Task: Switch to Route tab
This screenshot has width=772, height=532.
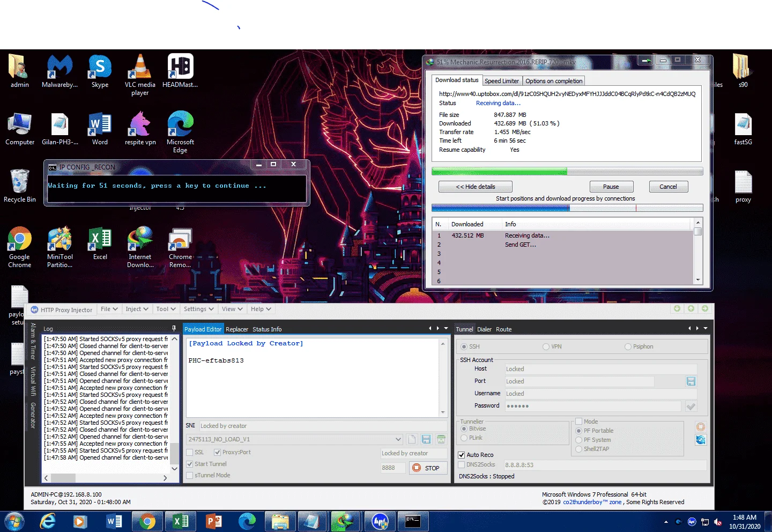Action: pyautogui.click(x=503, y=329)
